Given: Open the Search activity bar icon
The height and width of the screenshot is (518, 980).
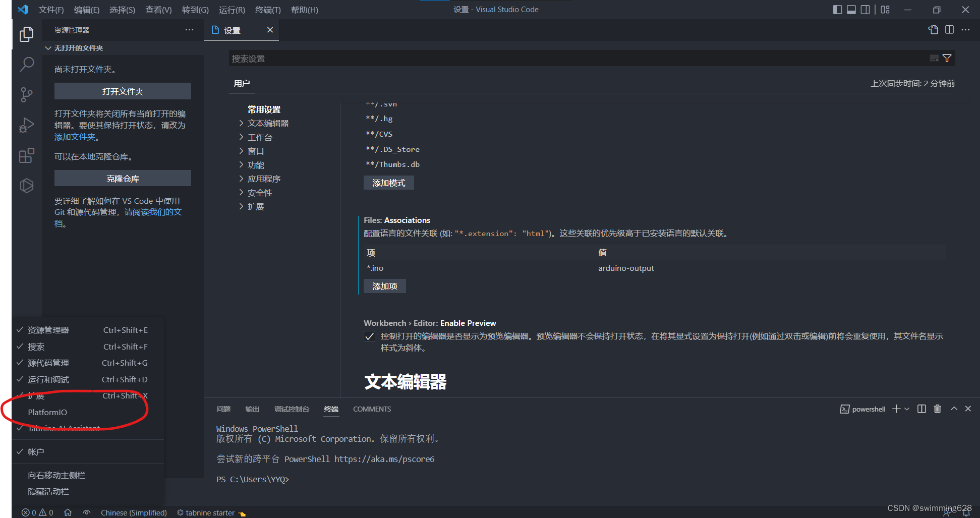Looking at the screenshot, I should [x=27, y=64].
